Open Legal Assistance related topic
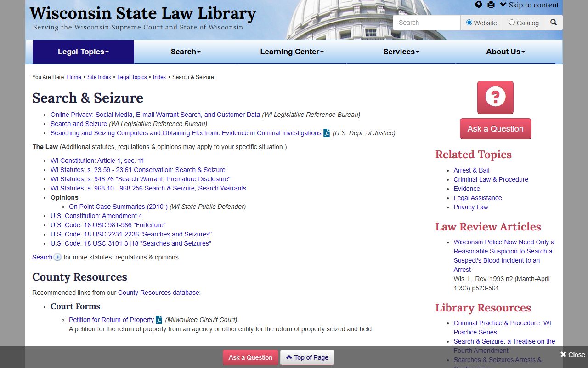Screen dimensions: 588x368 (x=477, y=198)
